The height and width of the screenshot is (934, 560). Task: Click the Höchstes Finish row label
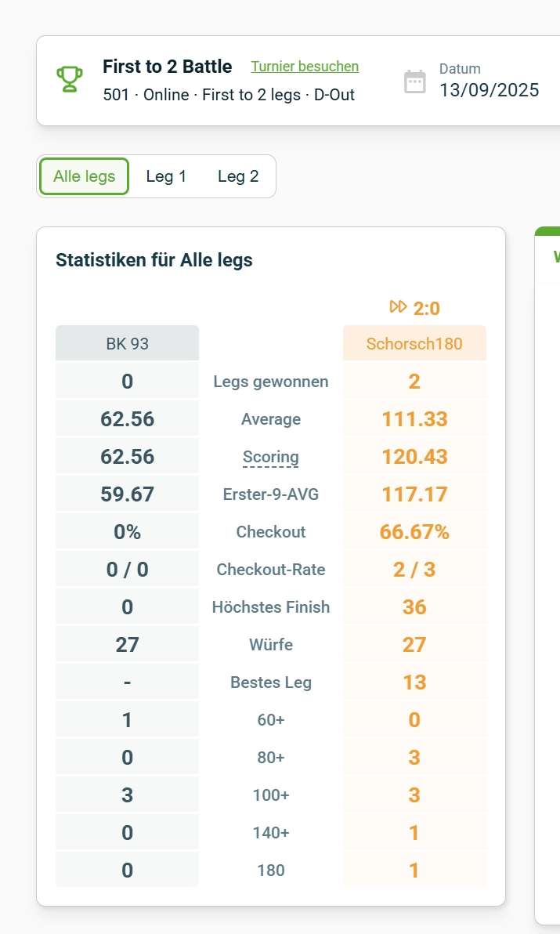[x=271, y=607]
